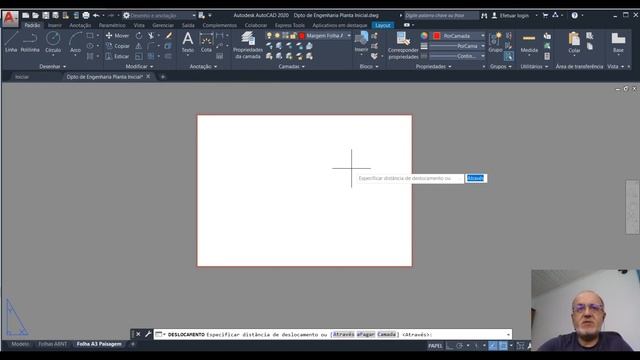Switch to the Vista ribbon tab
Image resolution: width=640 pixels, height=360 pixels.
[x=139, y=25]
